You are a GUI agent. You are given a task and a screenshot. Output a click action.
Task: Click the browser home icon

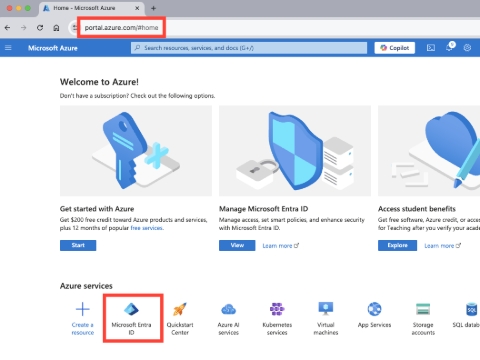pyautogui.click(x=56, y=28)
